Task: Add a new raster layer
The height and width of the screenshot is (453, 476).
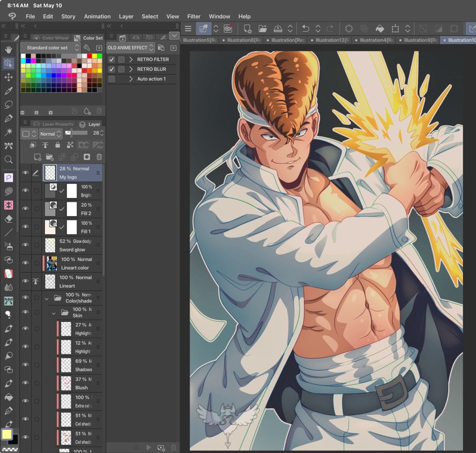Action: point(37,157)
